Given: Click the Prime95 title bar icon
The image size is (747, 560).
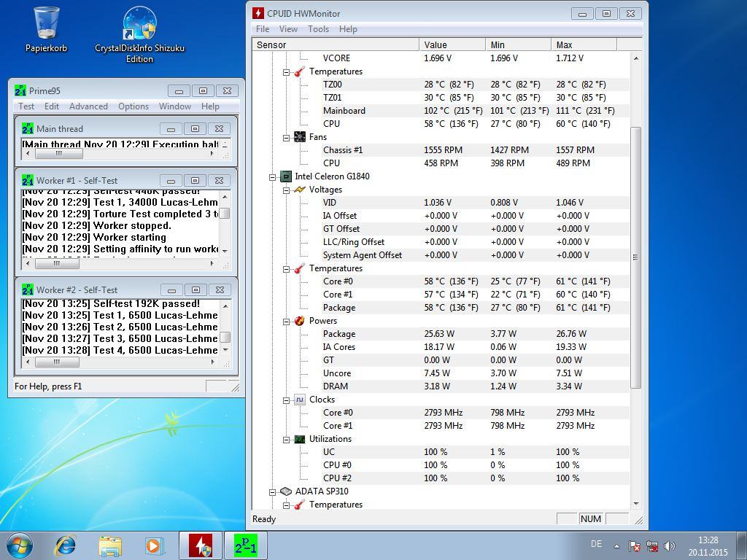Looking at the screenshot, I should (x=20, y=90).
